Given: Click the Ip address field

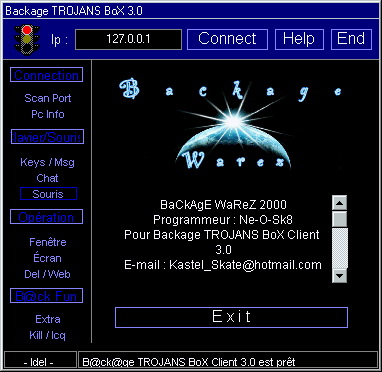Looking at the screenshot, I should (x=129, y=39).
